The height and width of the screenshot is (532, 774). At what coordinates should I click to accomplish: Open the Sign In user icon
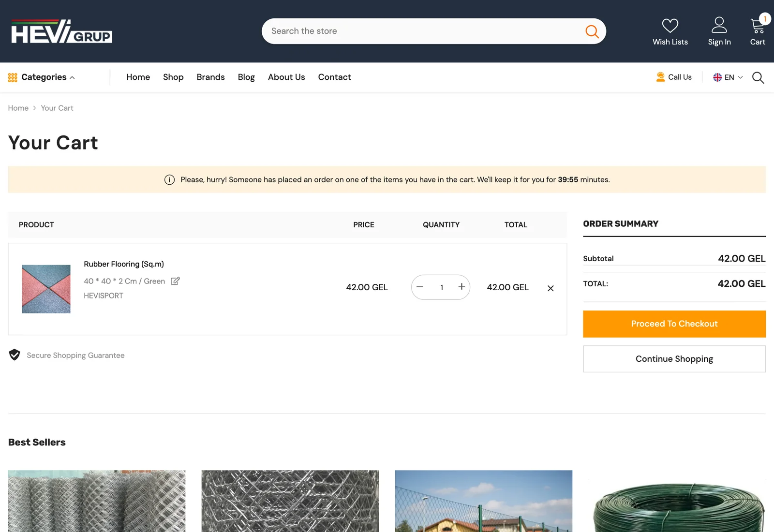(x=719, y=25)
